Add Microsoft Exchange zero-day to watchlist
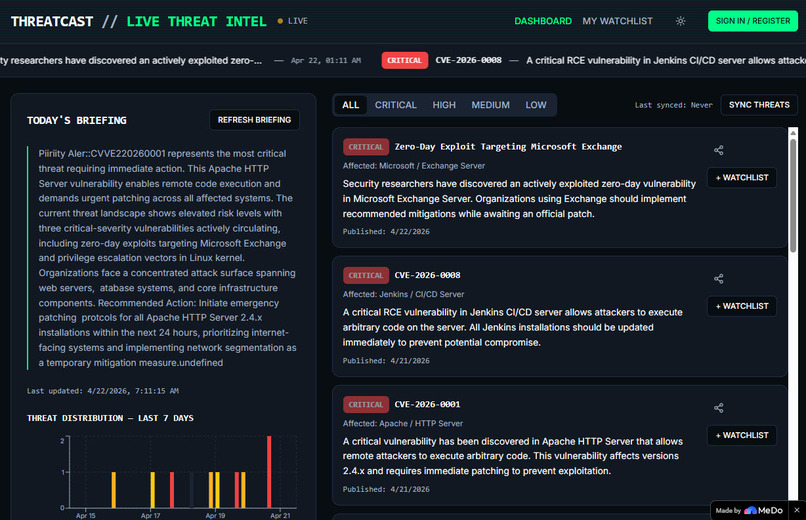Viewport: 806px width, 520px height. pos(742,178)
